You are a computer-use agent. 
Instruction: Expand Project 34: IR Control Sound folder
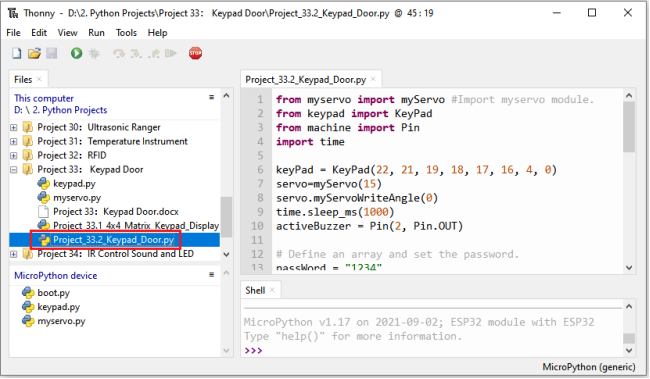14,254
